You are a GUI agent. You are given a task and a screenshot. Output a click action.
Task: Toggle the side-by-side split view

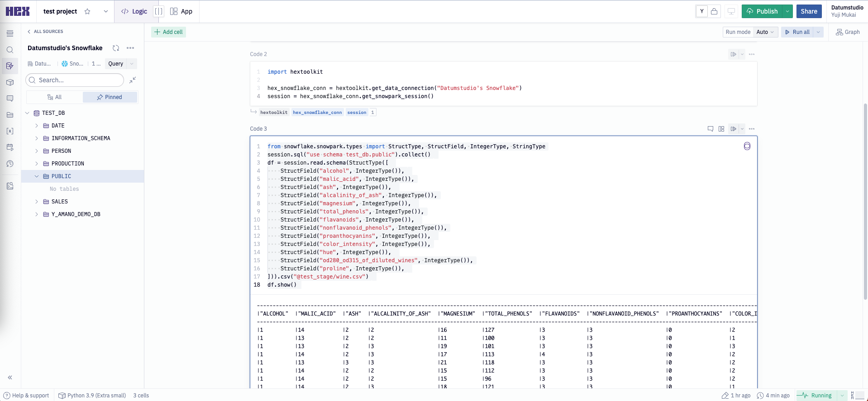158,11
